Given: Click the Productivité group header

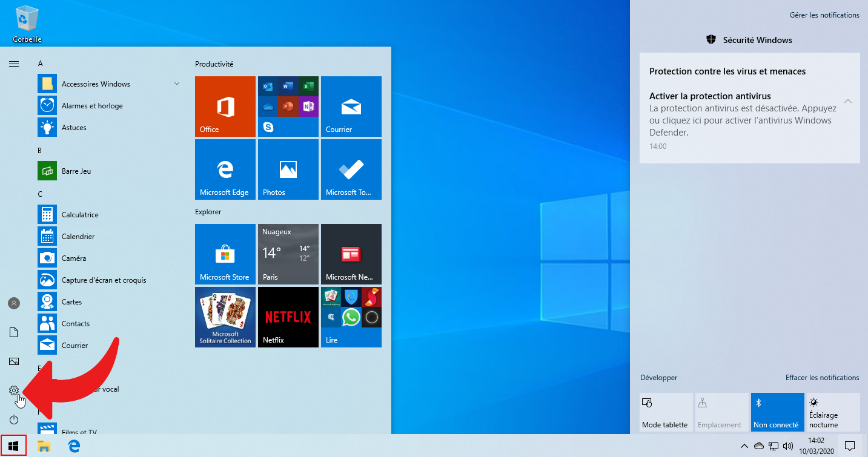Looking at the screenshot, I should click(214, 64).
